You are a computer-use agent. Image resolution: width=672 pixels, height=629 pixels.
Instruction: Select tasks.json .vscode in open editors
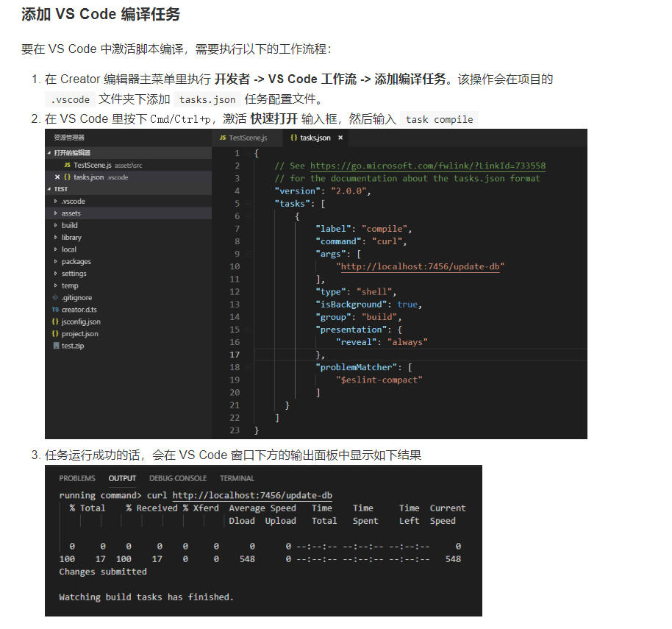click(x=129, y=177)
